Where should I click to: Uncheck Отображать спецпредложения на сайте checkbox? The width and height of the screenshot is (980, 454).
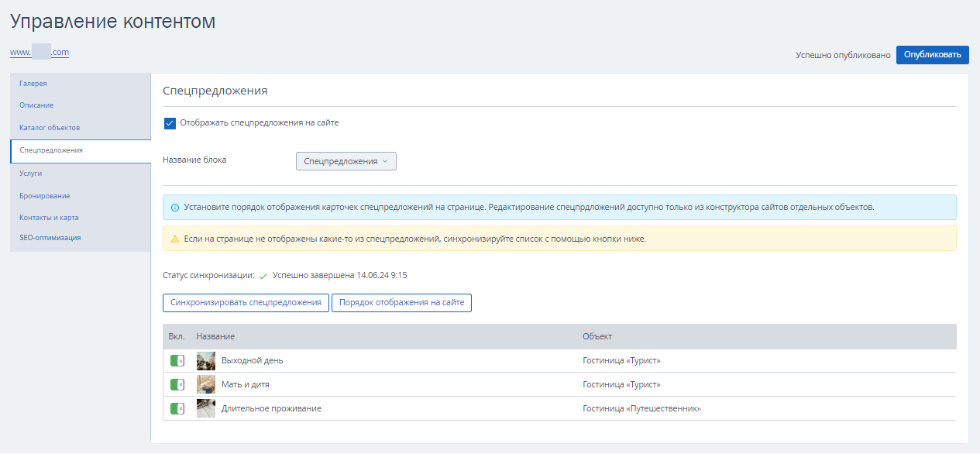170,122
